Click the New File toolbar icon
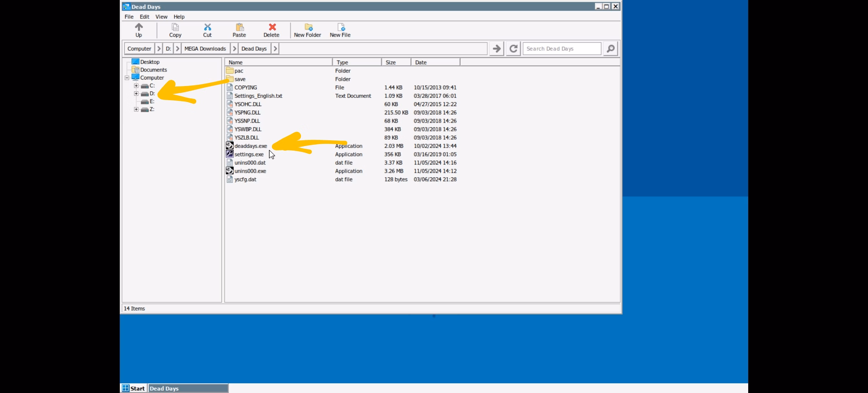The width and height of the screenshot is (868, 393). point(340,27)
